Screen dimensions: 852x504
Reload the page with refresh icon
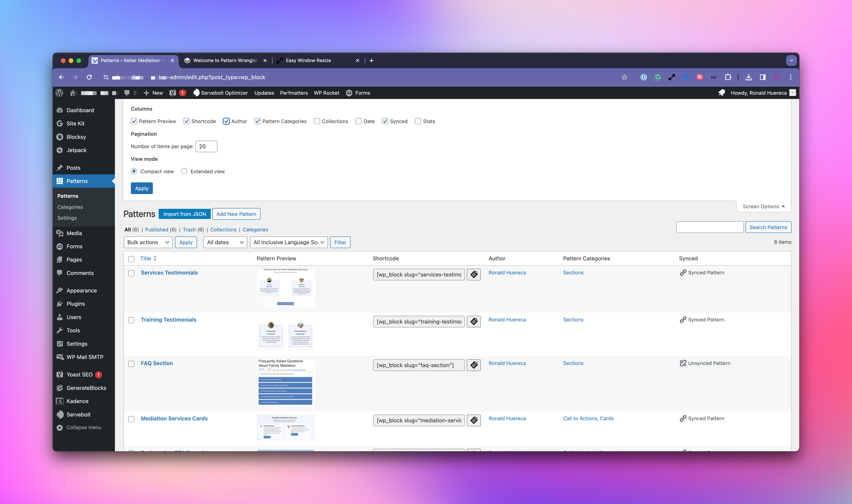click(89, 77)
